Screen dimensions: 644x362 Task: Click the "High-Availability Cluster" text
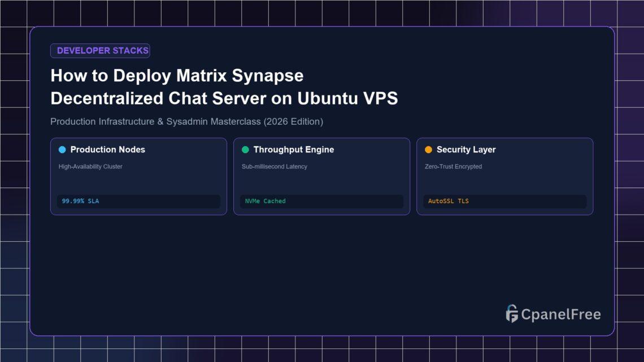click(90, 167)
